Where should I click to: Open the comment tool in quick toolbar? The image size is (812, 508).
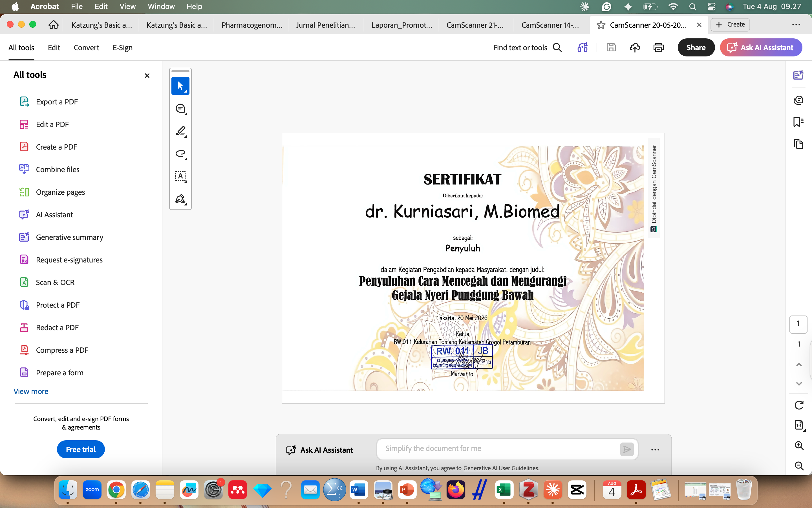pos(180,109)
